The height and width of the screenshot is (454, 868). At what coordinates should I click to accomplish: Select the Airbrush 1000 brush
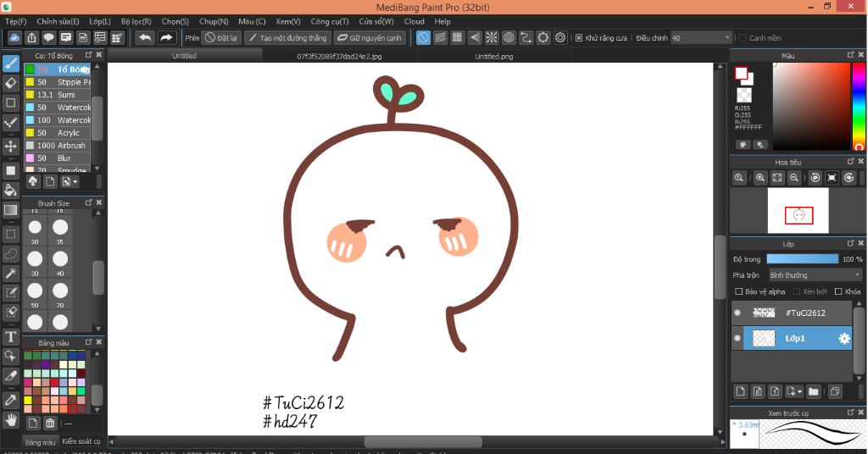[x=58, y=146]
